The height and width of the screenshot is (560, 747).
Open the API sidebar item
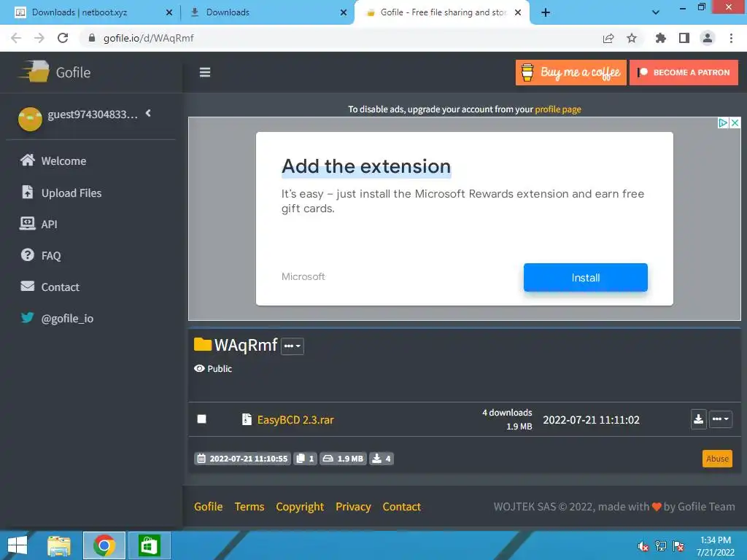(x=39, y=224)
